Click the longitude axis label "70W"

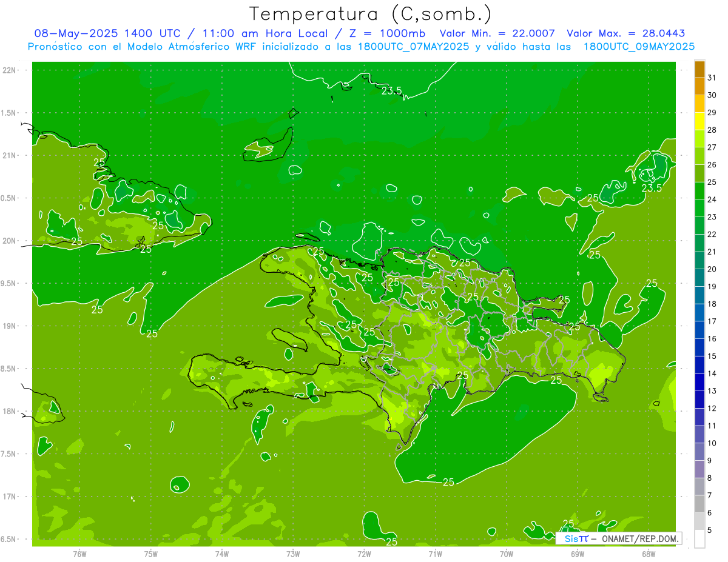click(x=507, y=554)
